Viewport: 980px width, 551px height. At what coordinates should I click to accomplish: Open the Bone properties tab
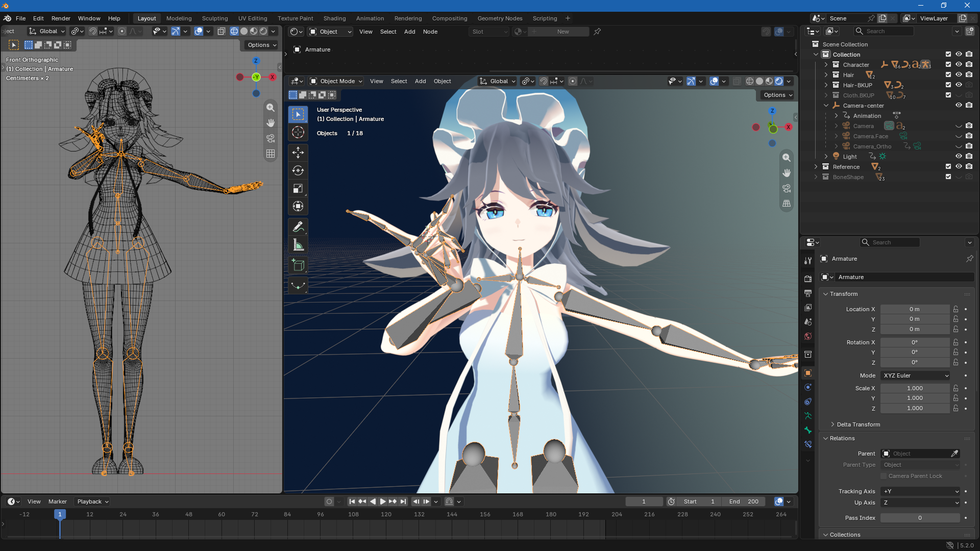coord(808,430)
